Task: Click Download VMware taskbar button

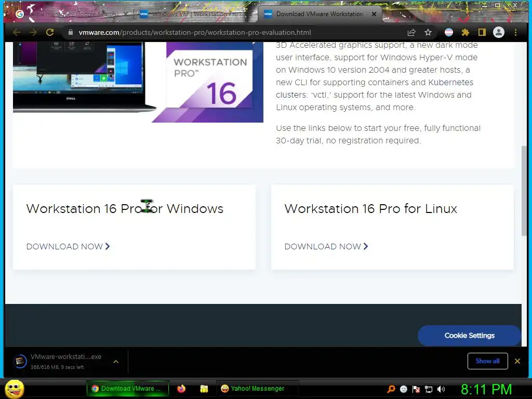Action: point(128,389)
